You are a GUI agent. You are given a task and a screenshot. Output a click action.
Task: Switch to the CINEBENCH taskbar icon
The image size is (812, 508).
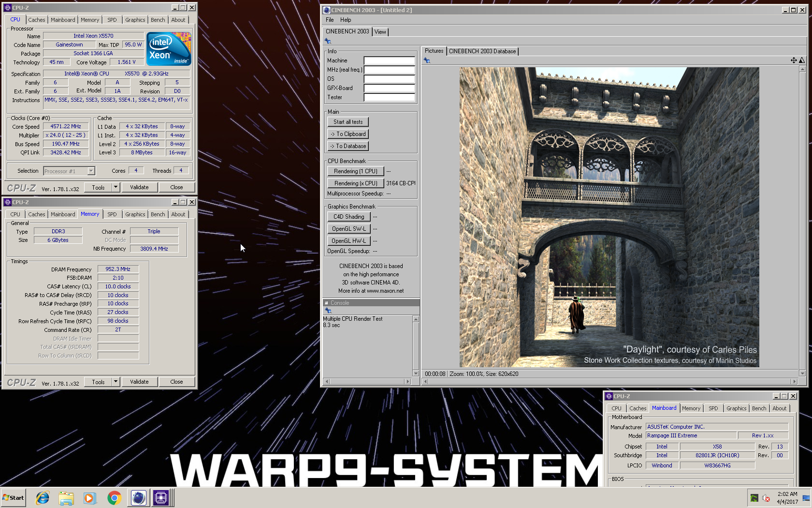tap(139, 497)
